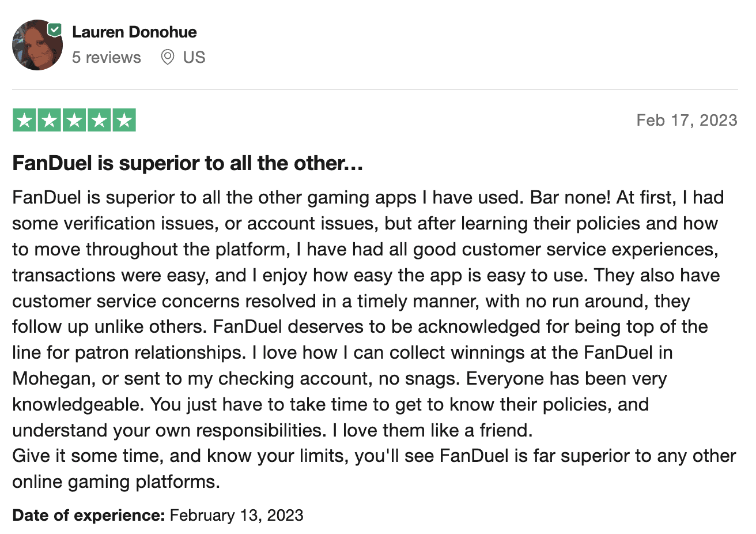Click the 'Feb 17, 2023' review date

pyautogui.click(x=687, y=120)
